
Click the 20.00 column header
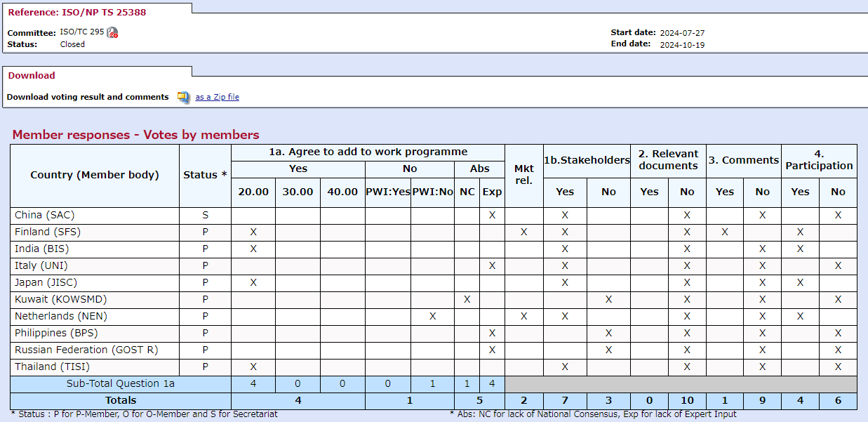[x=253, y=192]
